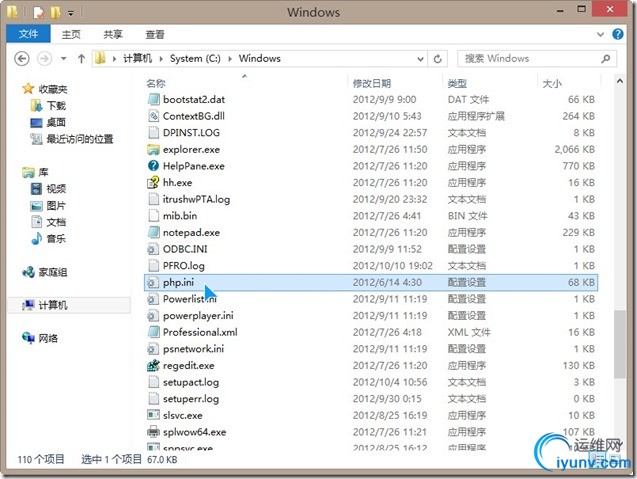Sort by the 修改日期 column header
Image resolution: width=637 pixels, height=479 pixels.
[372, 83]
